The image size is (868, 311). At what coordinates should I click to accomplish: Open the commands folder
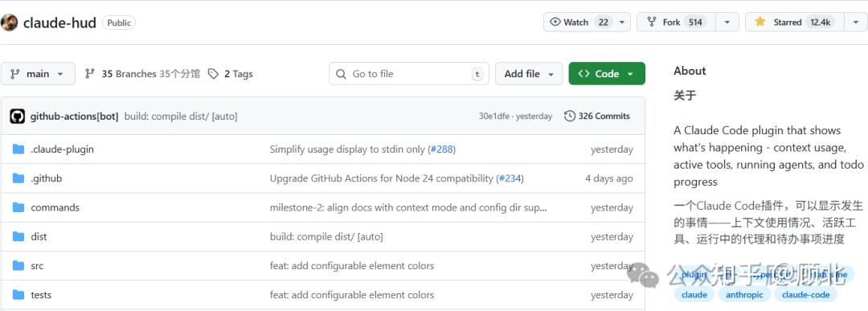55,207
